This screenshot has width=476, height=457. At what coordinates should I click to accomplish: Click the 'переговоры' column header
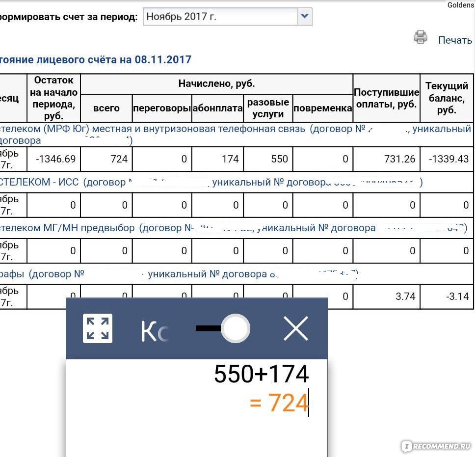(x=162, y=108)
